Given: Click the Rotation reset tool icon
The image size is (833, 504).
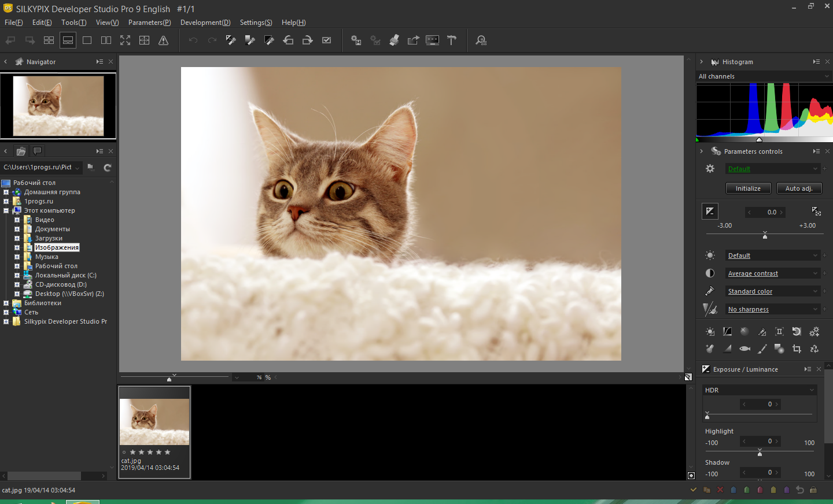Looking at the screenshot, I should [797, 331].
